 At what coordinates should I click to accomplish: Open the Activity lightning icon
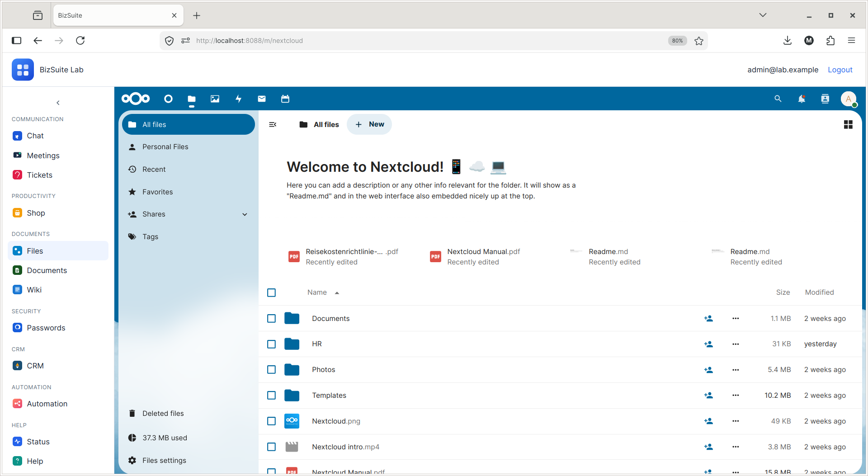pyautogui.click(x=238, y=99)
